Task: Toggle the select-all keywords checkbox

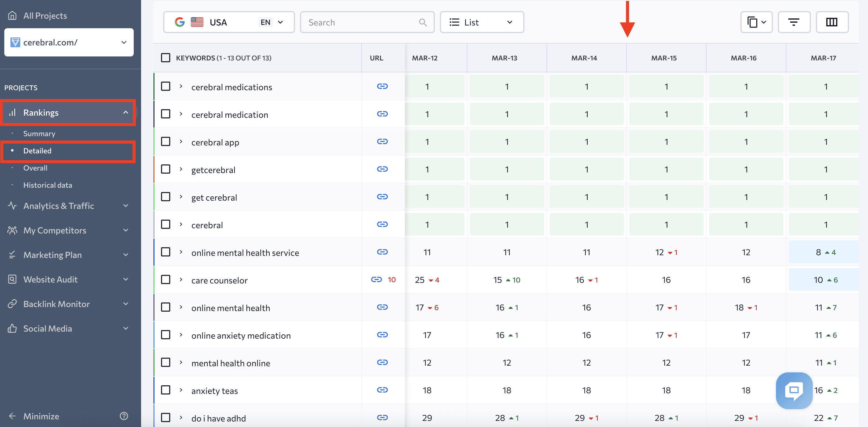Action: [x=165, y=58]
